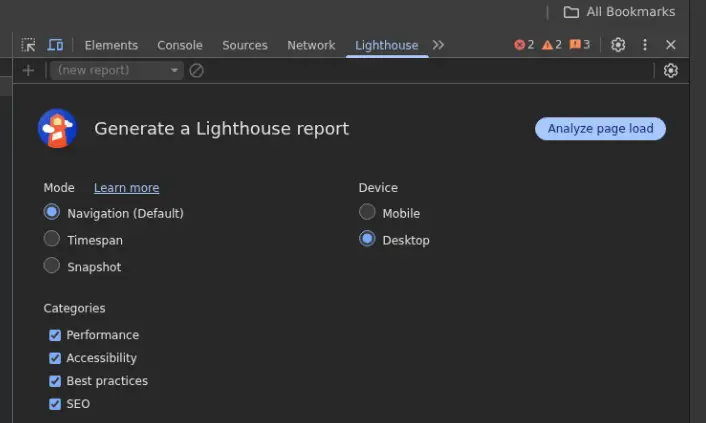Toggle the SEO checkbox

[55, 404]
